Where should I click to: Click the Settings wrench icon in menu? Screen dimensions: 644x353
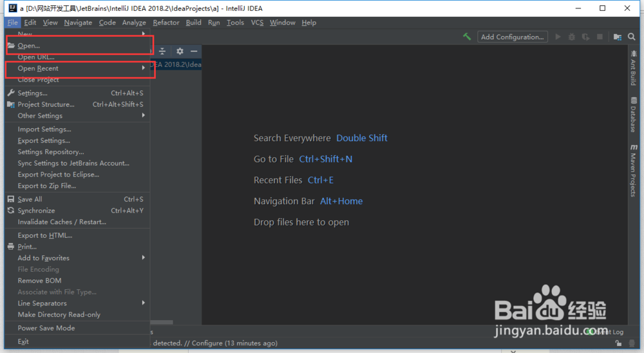(x=11, y=93)
